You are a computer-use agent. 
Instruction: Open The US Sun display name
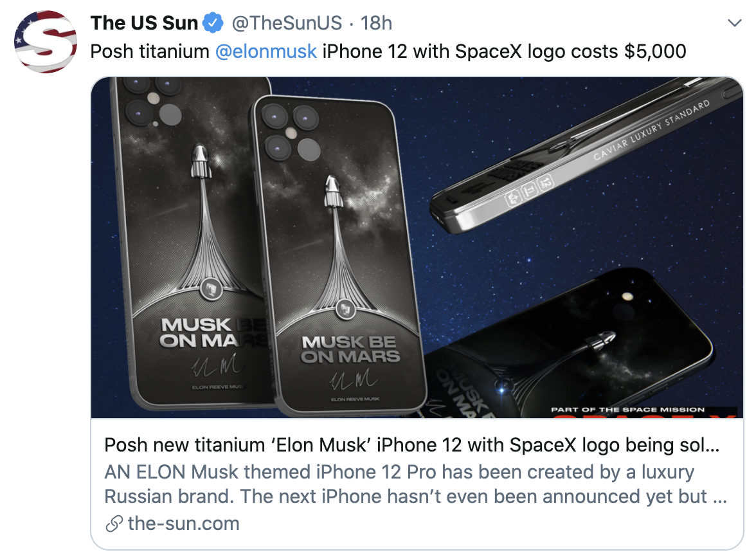[144, 24]
